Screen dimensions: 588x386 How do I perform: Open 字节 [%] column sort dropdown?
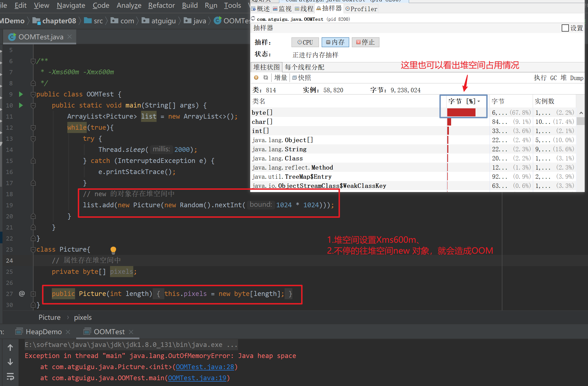tap(479, 101)
